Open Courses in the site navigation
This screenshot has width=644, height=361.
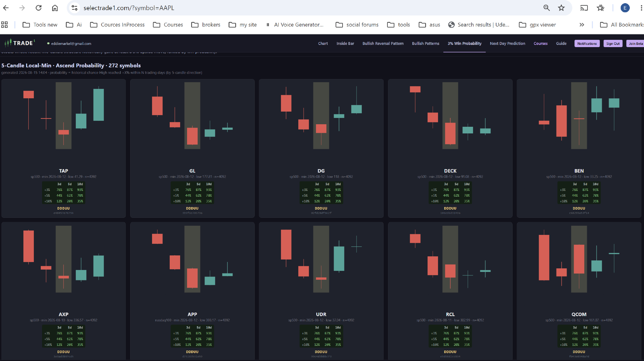[x=541, y=44]
